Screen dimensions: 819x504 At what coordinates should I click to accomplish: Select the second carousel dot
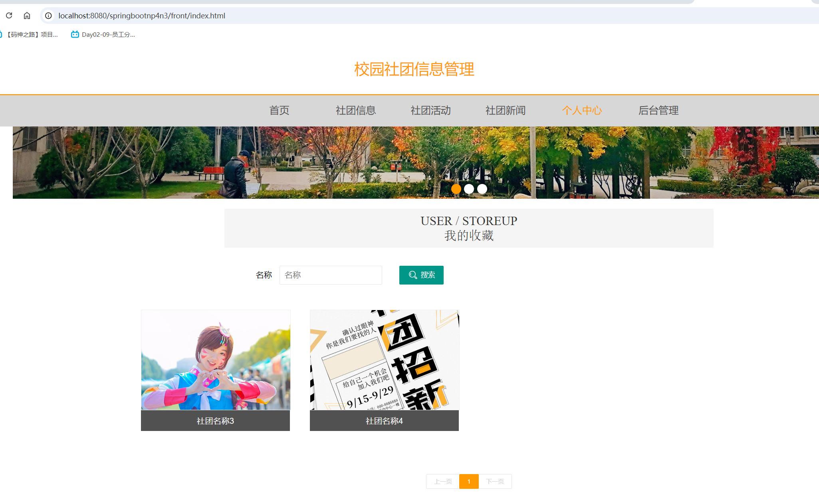(x=469, y=189)
